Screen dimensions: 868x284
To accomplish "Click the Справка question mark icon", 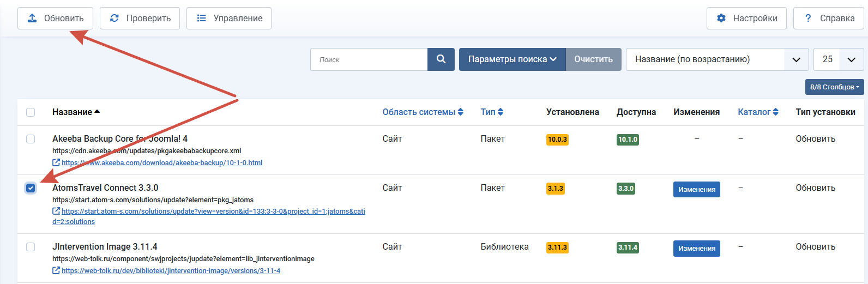I will (808, 18).
